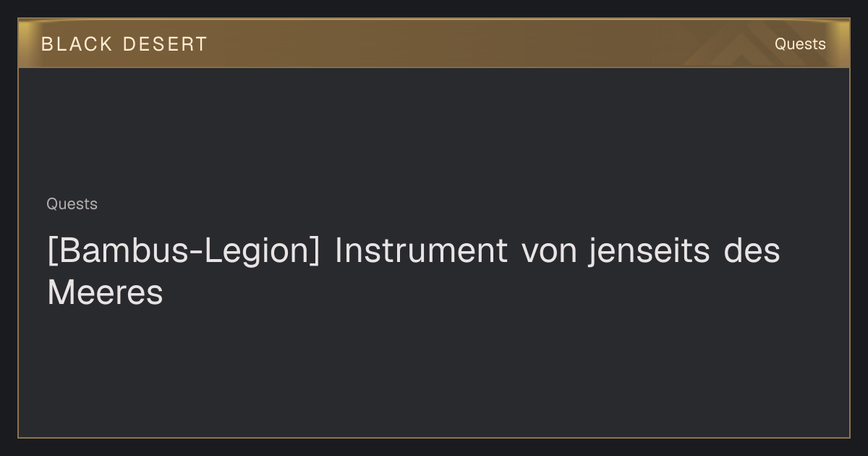Click the glowing right edge of header
The height and width of the screenshot is (456, 868).
844,43
